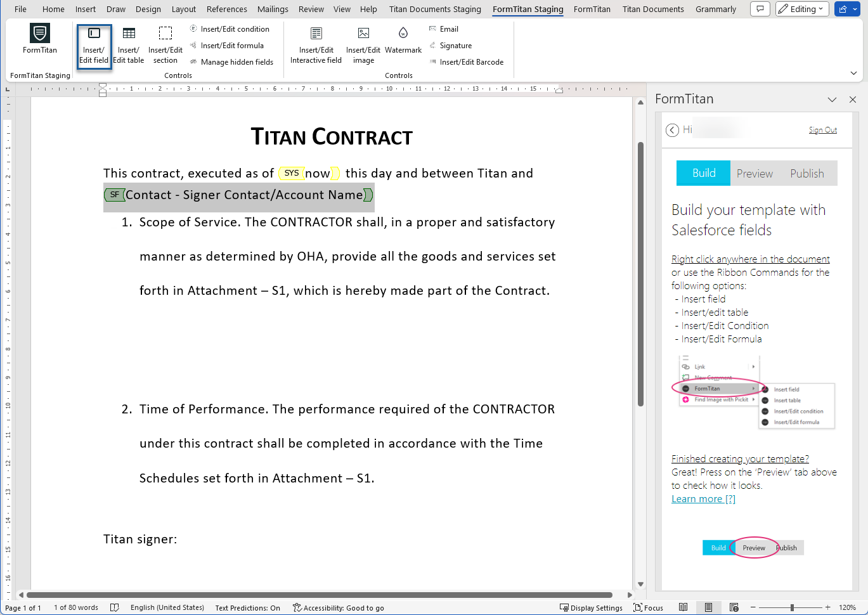Click the Learn more [?] link
The width and height of the screenshot is (868, 615).
(704, 499)
